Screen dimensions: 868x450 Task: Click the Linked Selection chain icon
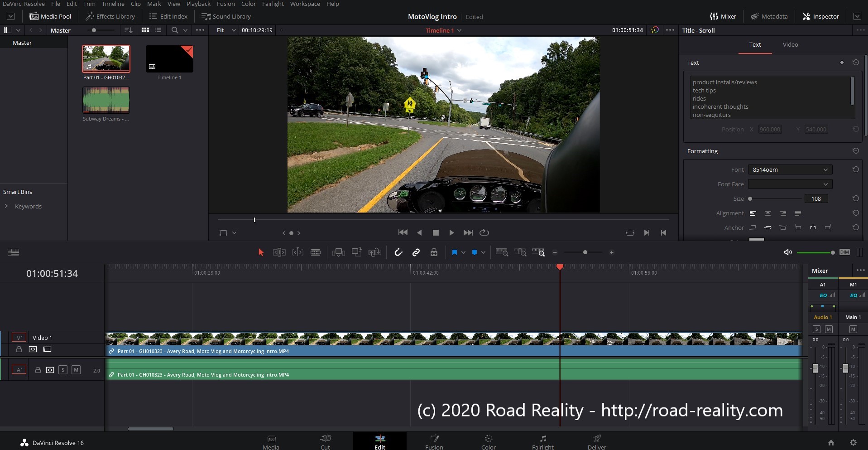(416, 252)
